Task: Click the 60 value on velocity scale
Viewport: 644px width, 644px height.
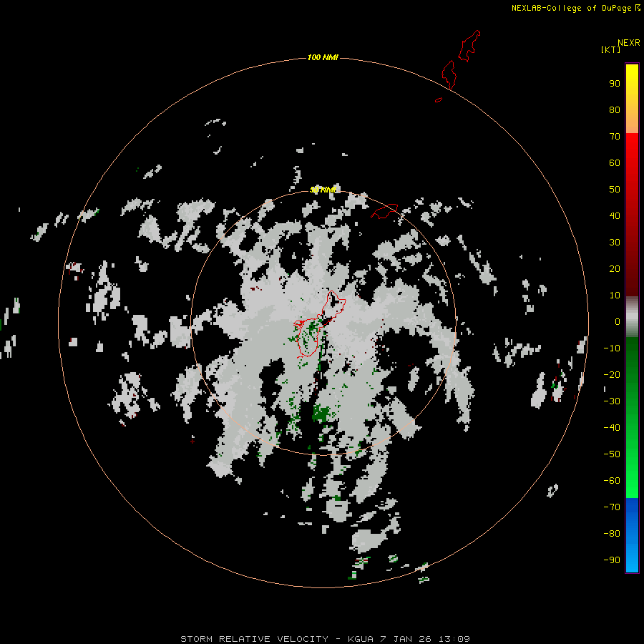Action: (x=615, y=163)
